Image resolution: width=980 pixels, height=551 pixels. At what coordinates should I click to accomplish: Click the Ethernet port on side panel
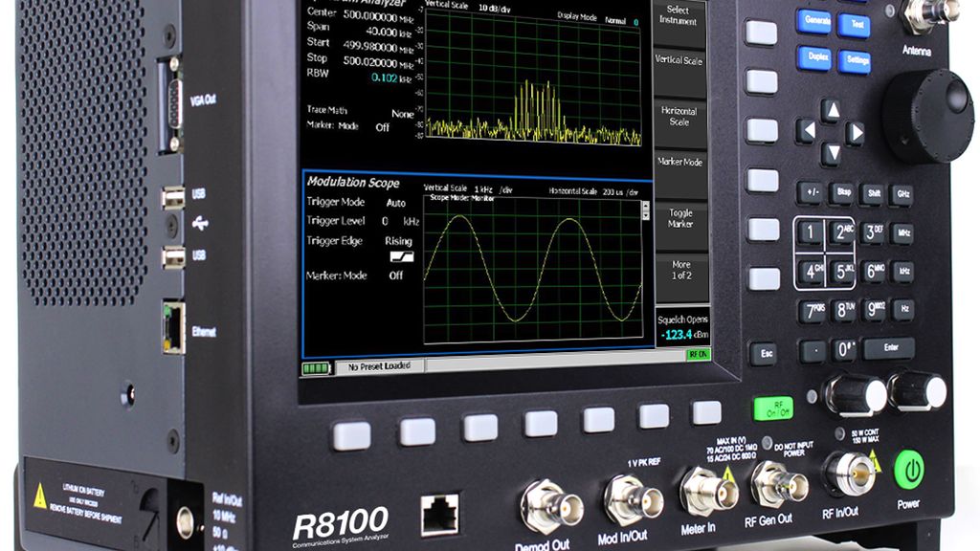tap(174, 327)
